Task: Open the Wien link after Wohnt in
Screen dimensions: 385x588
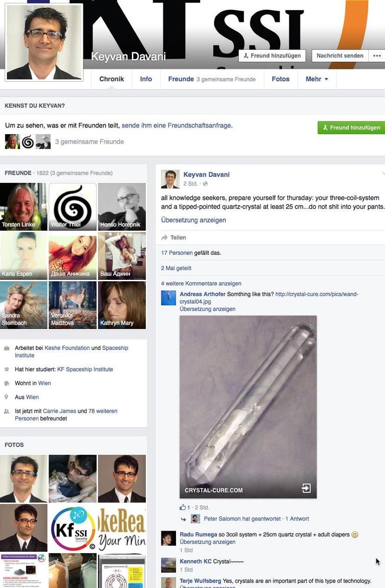Action: (45, 383)
